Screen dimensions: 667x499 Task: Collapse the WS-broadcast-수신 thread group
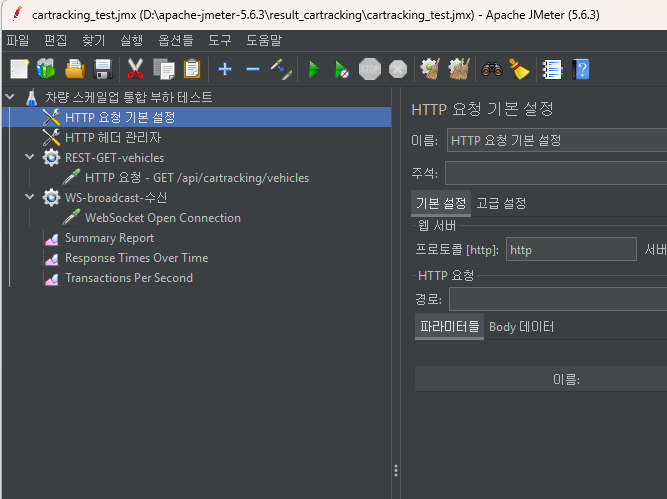pos(29,197)
